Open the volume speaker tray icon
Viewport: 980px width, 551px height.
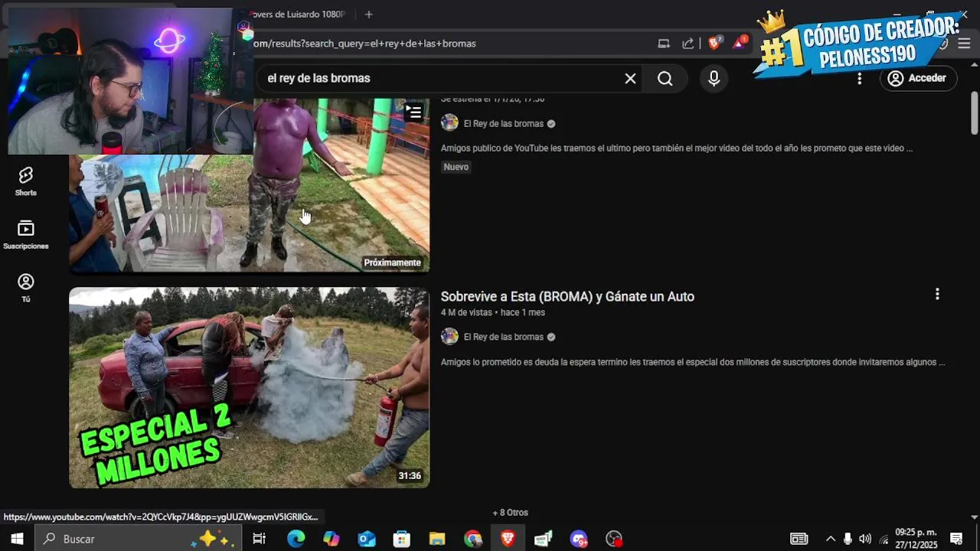click(x=865, y=539)
